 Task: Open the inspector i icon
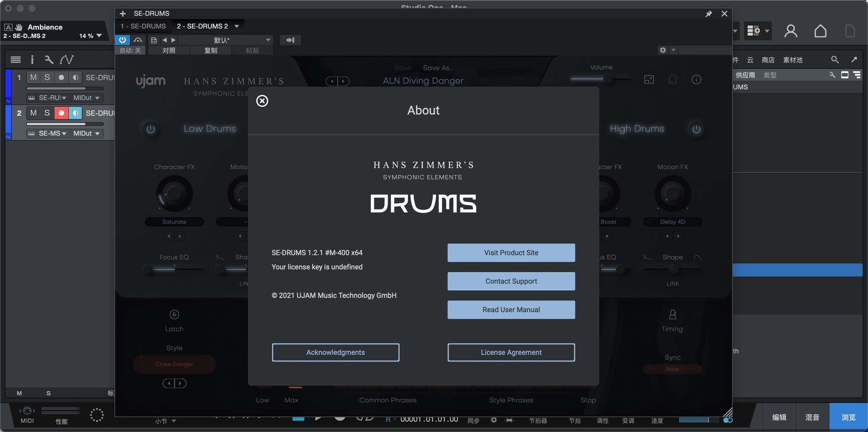(x=32, y=59)
